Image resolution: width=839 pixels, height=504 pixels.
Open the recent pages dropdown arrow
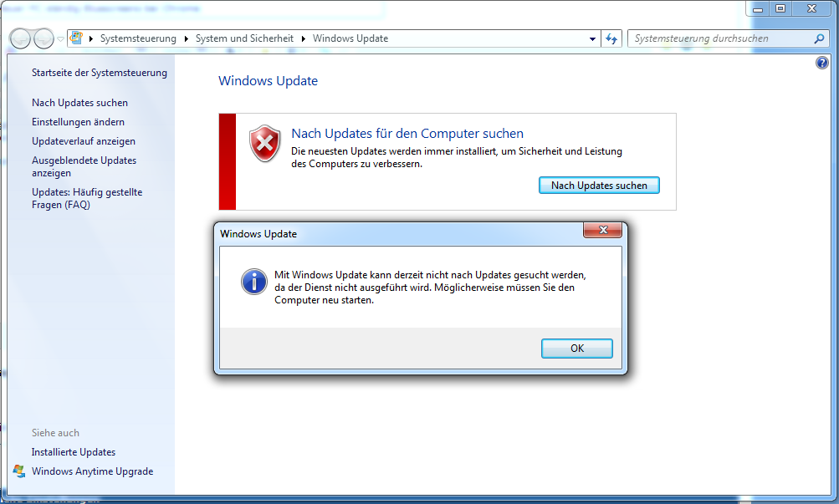pyautogui.click(x=60, y=39)
